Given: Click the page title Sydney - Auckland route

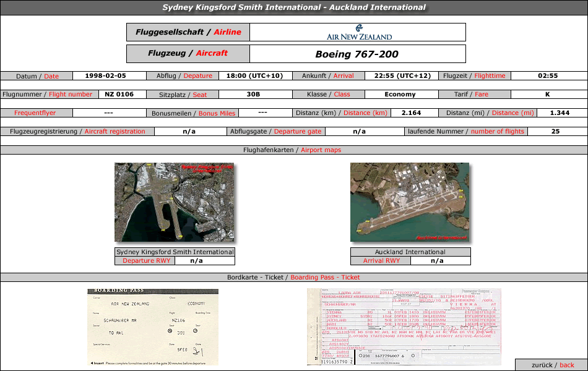Looking at the screenshot, I should (294, 7).
